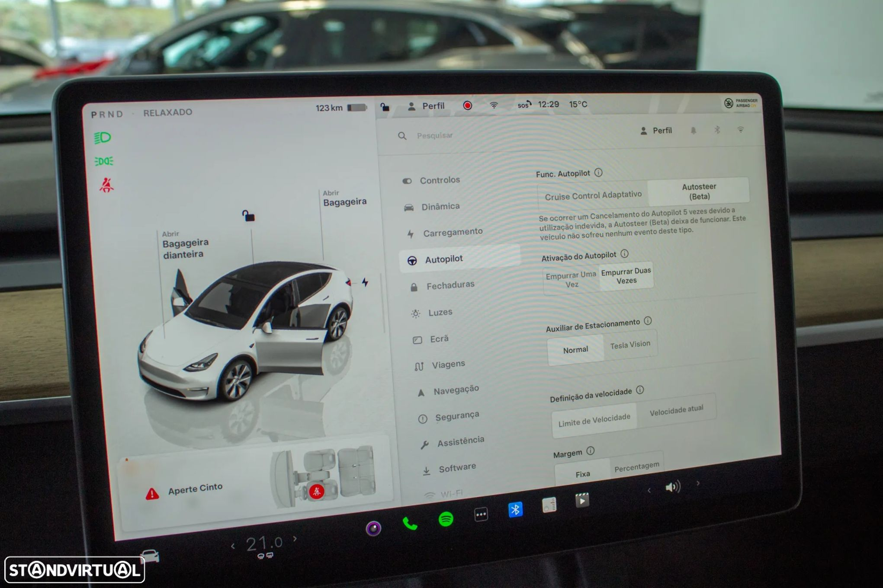Set parking assist to Normal

tap(575, 350)
